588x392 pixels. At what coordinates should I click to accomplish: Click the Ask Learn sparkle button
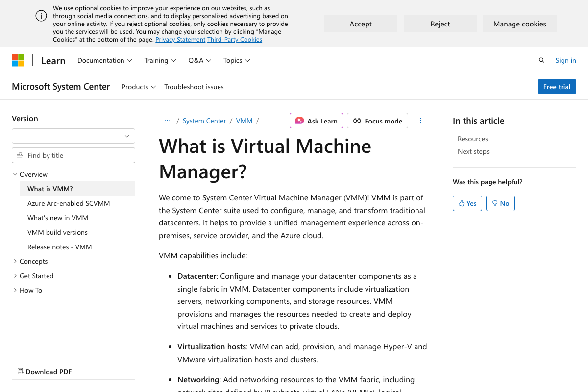(316, 121)
